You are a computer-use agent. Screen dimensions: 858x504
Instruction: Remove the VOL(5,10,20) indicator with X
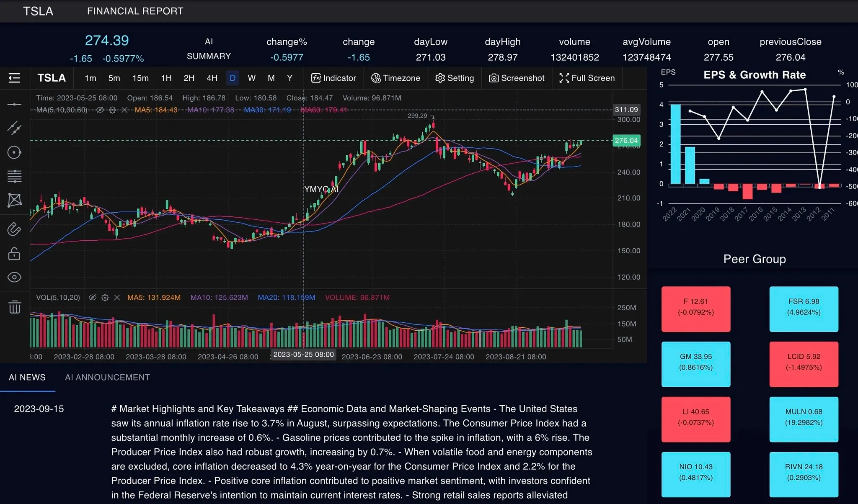pyautogui.click(x=117, y=297)
